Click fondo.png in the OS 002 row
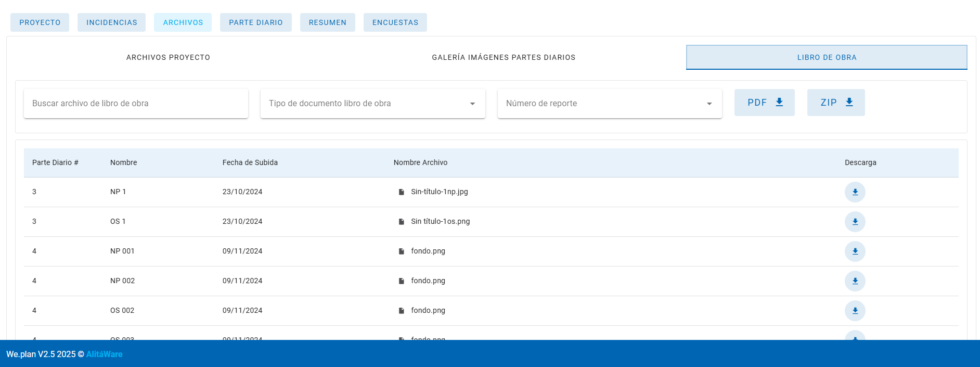 pyautogui.click(x=428, y=310)
